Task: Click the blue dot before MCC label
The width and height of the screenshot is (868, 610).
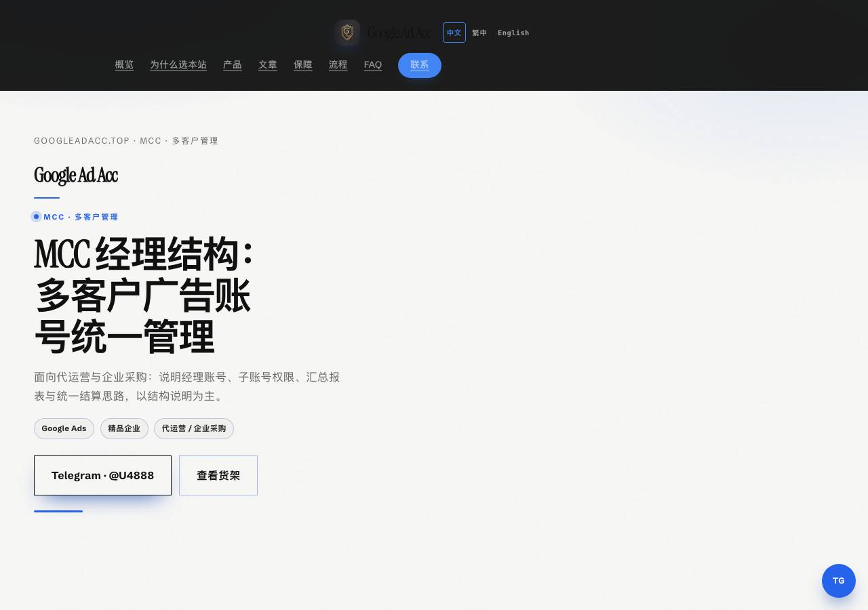Action: click(37, 217)
